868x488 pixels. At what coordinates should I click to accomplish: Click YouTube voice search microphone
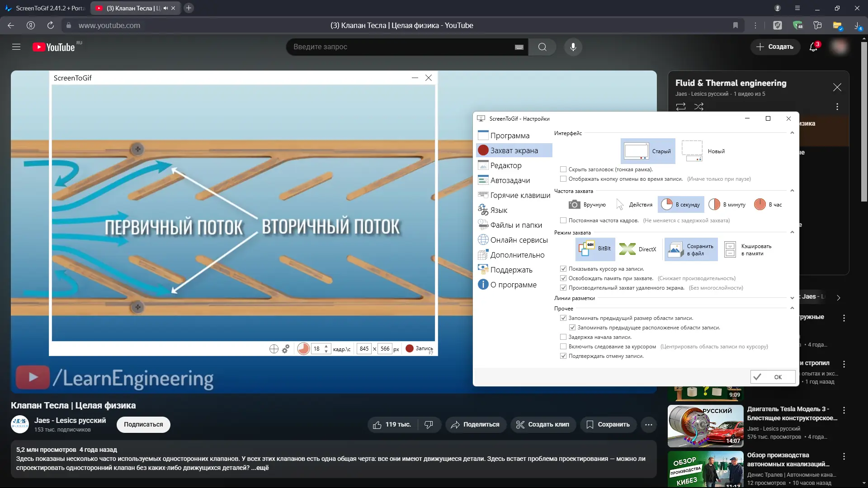pos(573,47)
